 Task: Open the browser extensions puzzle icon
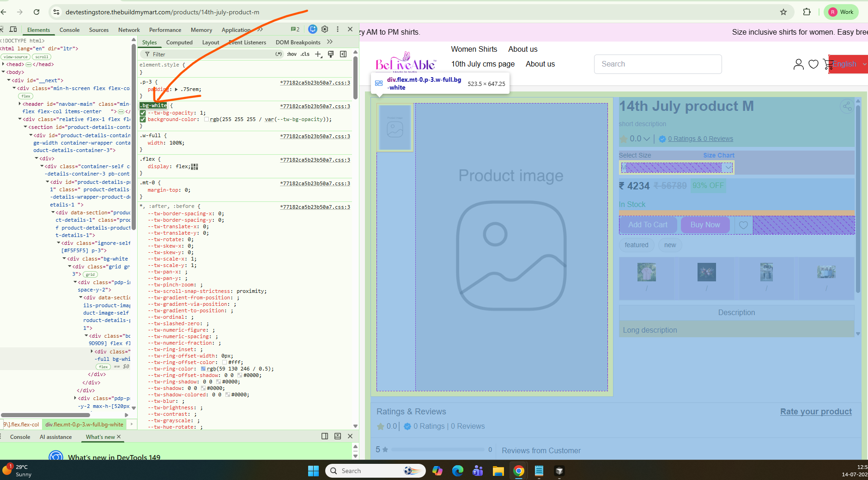tap(807, 12)
